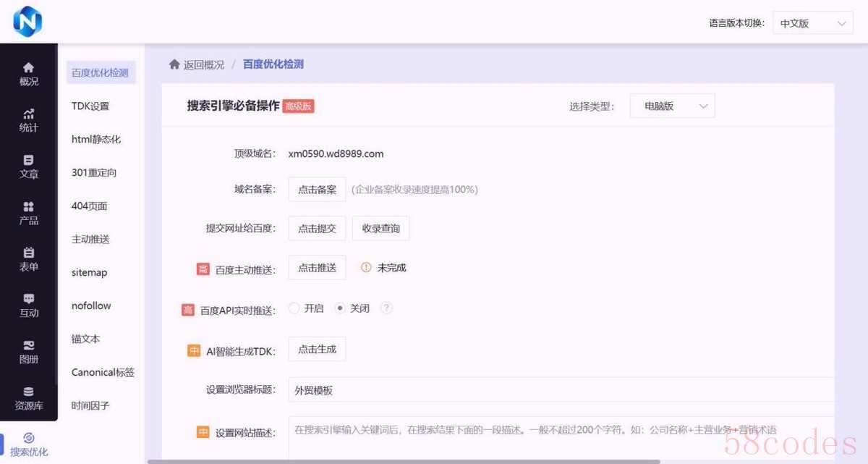Open the 图册 gallery icon
The image size is (868, 464).
click(29, 345)
